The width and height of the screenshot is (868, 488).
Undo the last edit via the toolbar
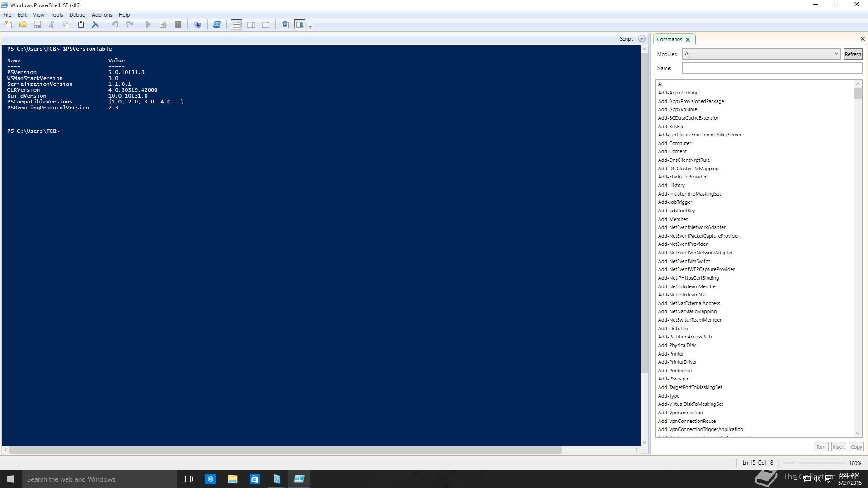click(115, 25)
